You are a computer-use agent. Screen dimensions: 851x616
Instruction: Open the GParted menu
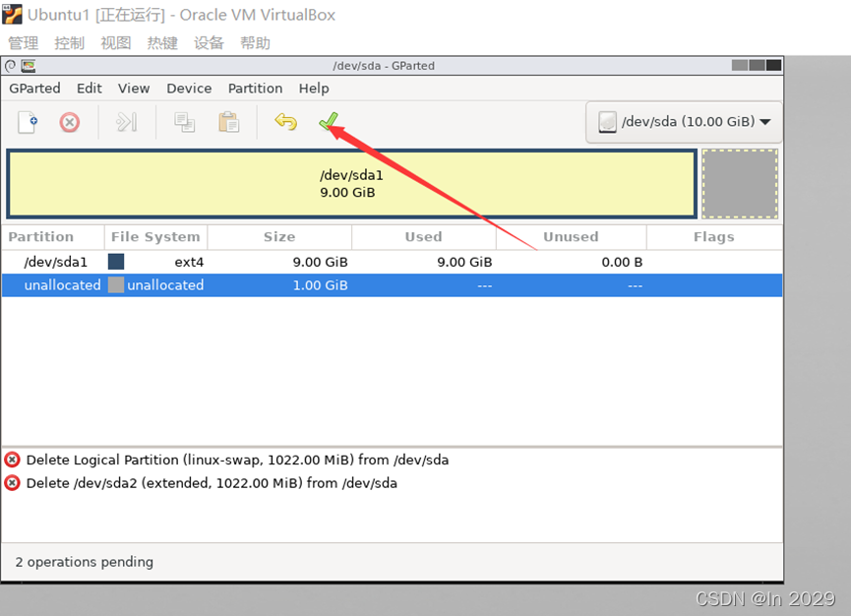coord(34,89)
